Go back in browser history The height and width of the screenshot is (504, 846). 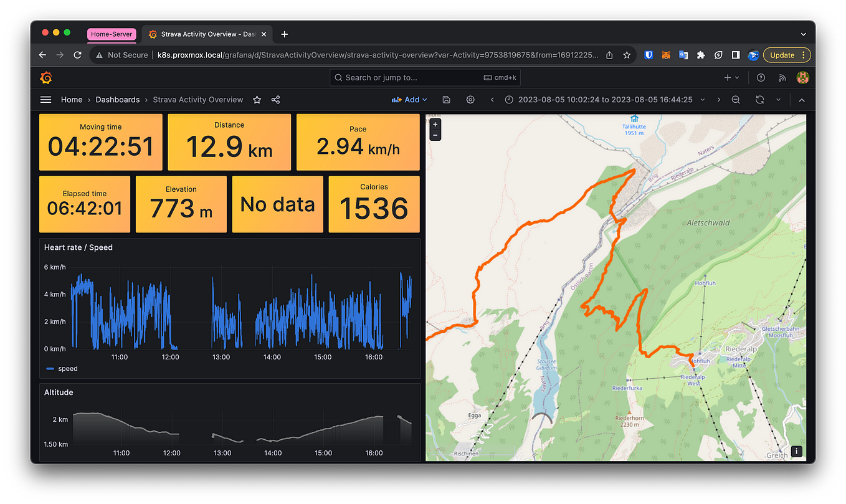tap(42, 55)
